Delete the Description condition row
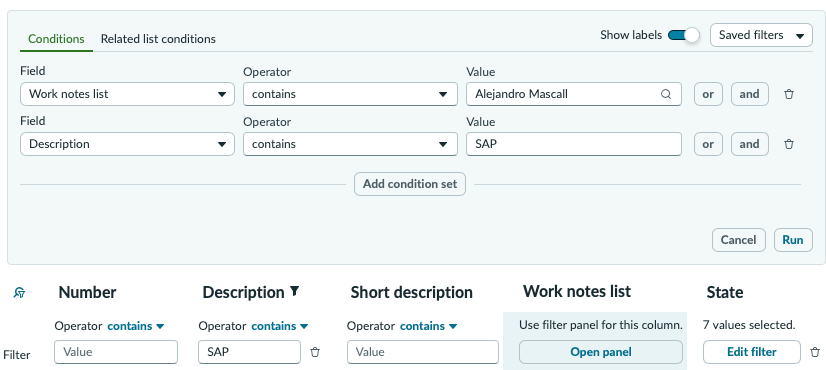826x370 pixels. click(x=789, y=144)
